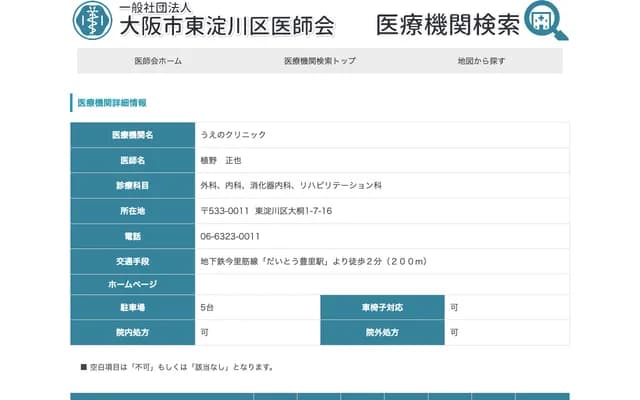Viewport: 640px width, 400px height.
Task: Click the phone number 06-6323-0011
Action: 230,236
